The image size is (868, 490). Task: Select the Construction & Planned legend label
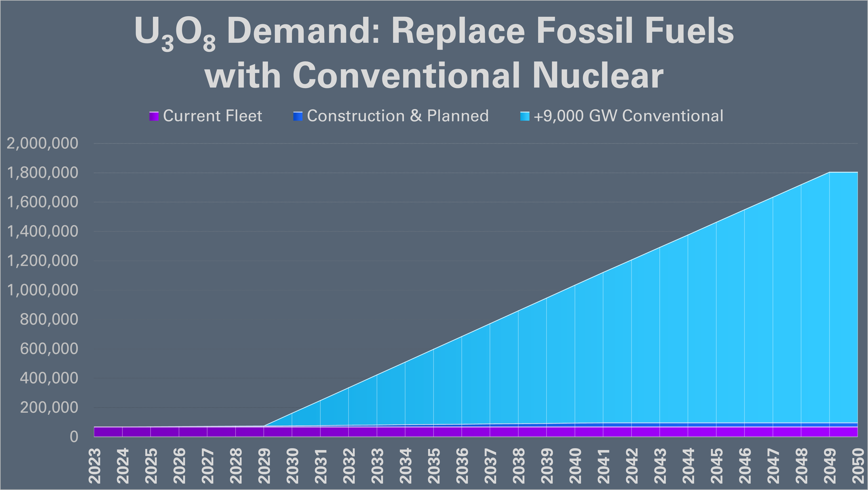398,116
